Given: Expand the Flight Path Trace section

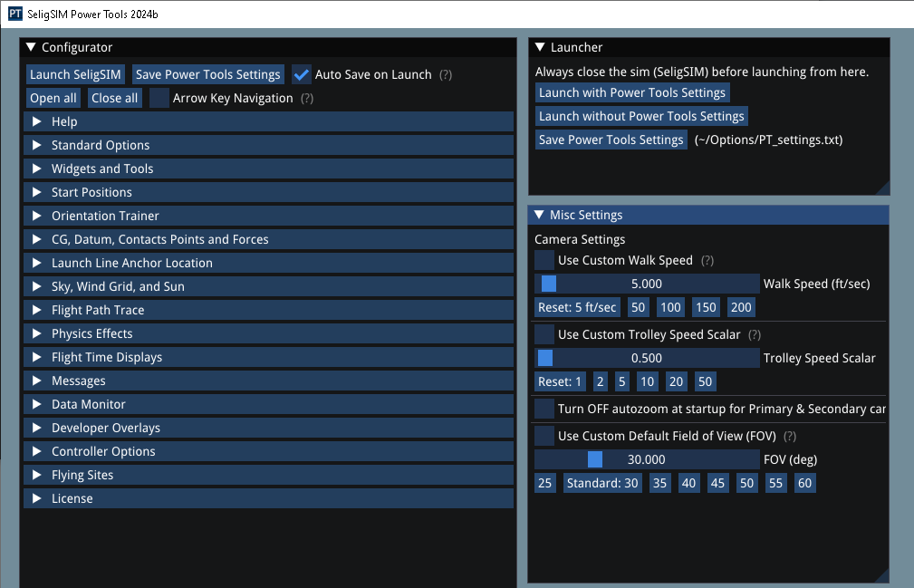Looking at the screenshot, I should (269, 310).
